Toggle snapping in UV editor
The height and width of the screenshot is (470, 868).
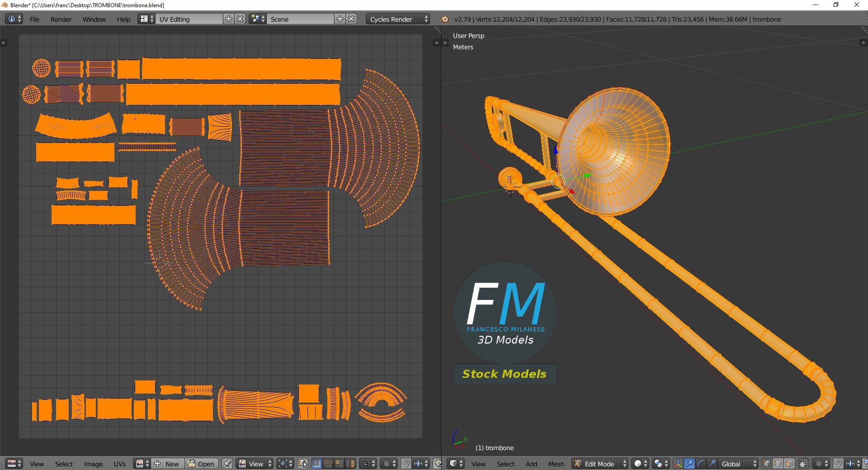pyautogui.click(x=406, y=464)
